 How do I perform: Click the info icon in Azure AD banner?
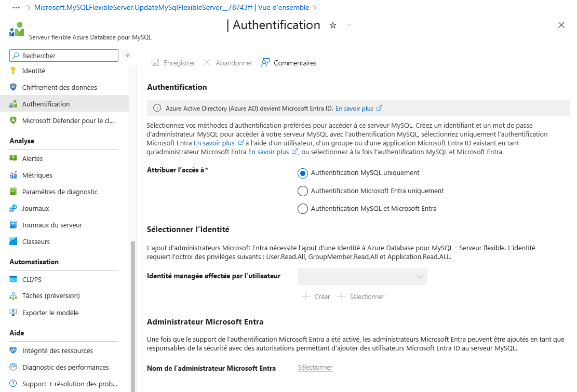point(157,108)
